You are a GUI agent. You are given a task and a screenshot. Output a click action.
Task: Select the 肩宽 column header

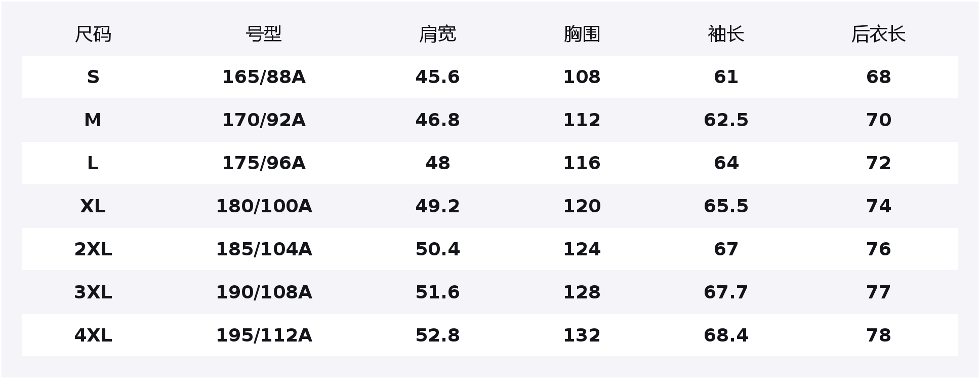[x=437, y=34]
